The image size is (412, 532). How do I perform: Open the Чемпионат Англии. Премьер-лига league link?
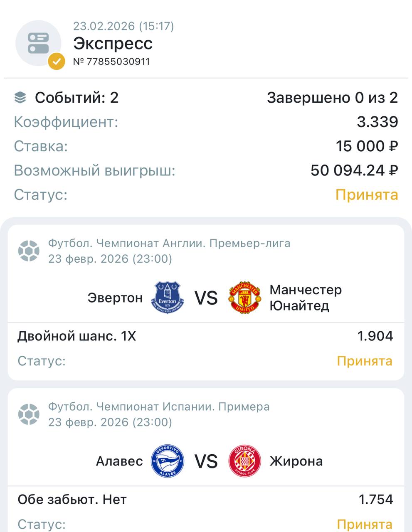[x=169, y=243]
